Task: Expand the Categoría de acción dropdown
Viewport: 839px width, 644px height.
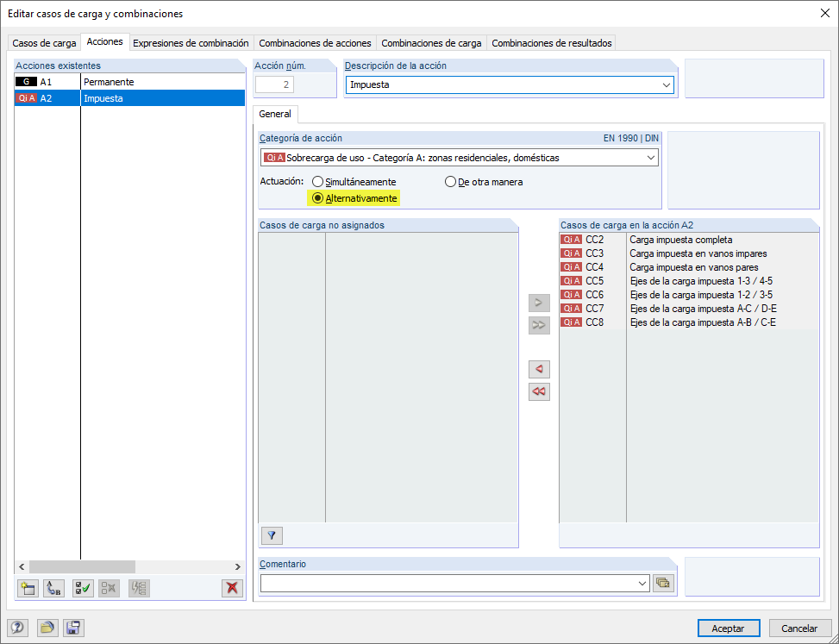Action: [x=651, y=158]
